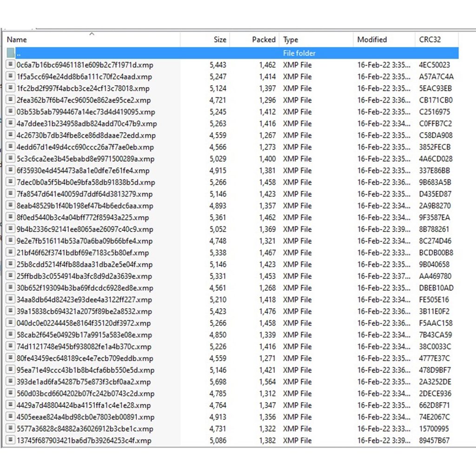Screen dimensions: 476x476
Task: Click the icon beside 30b652f193094b3ba69fdcdc6928ed8e.xmp
Action: 11,288
